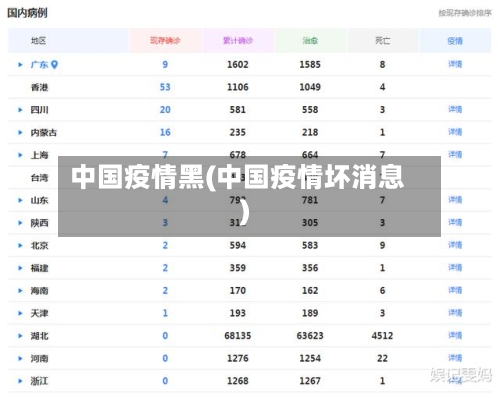This screenshot has height=393, width=500.
Task: Click 按现存确诊排序 sort option
Action: pos(465,13)
